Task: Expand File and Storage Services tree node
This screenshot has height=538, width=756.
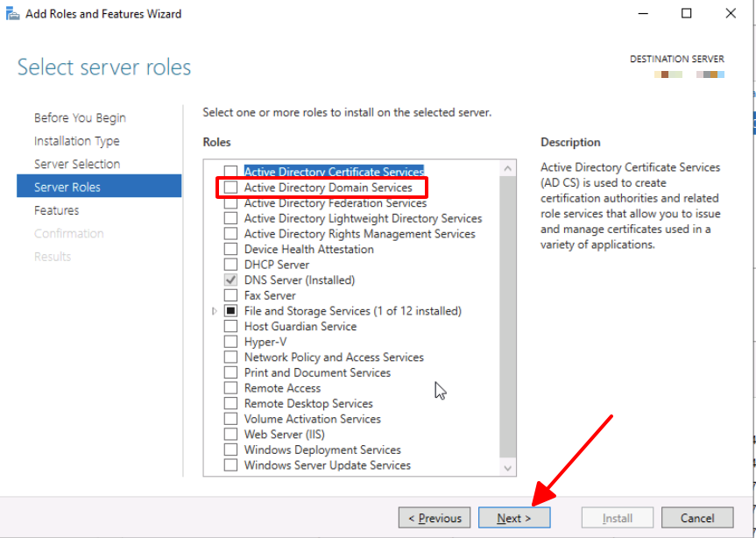Action: (215, 311)
